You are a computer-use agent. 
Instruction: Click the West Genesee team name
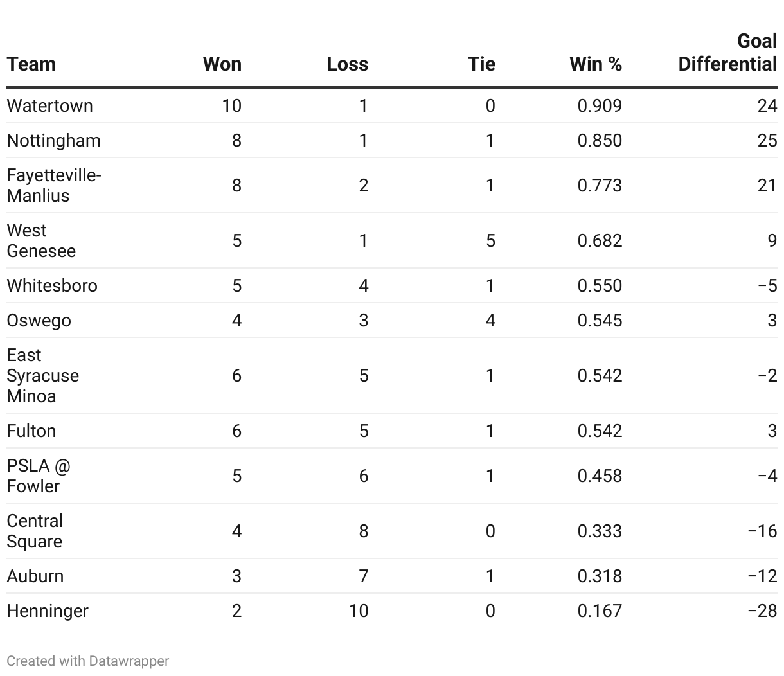pos(41,240)
